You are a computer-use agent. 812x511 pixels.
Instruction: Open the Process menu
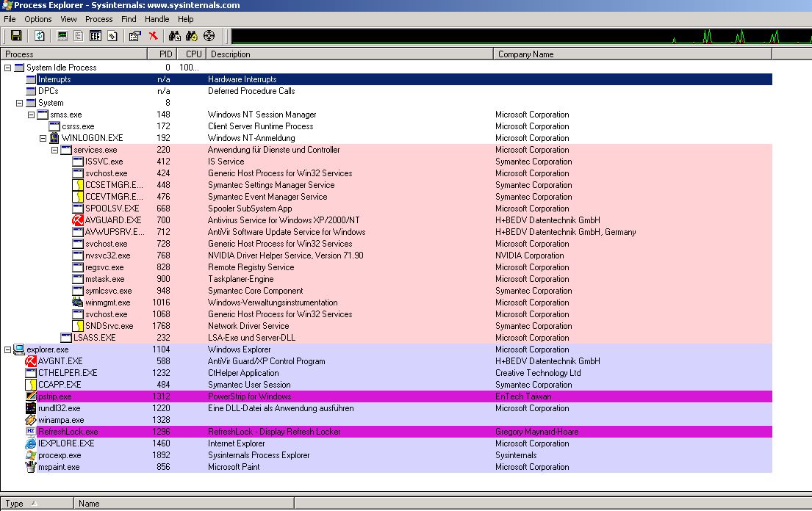pos(99,19)
